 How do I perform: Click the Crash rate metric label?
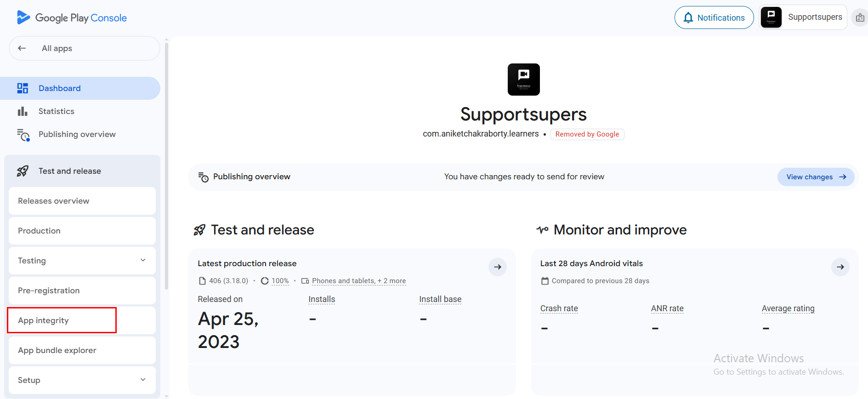tap(559, 308)
